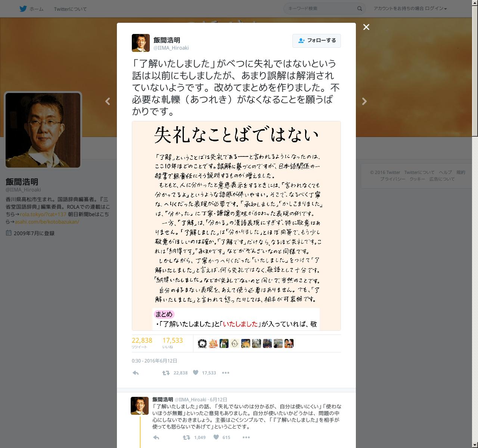478x448 pixels.
Task: Open more options on main tweet
Action: (x=226, y=373)
